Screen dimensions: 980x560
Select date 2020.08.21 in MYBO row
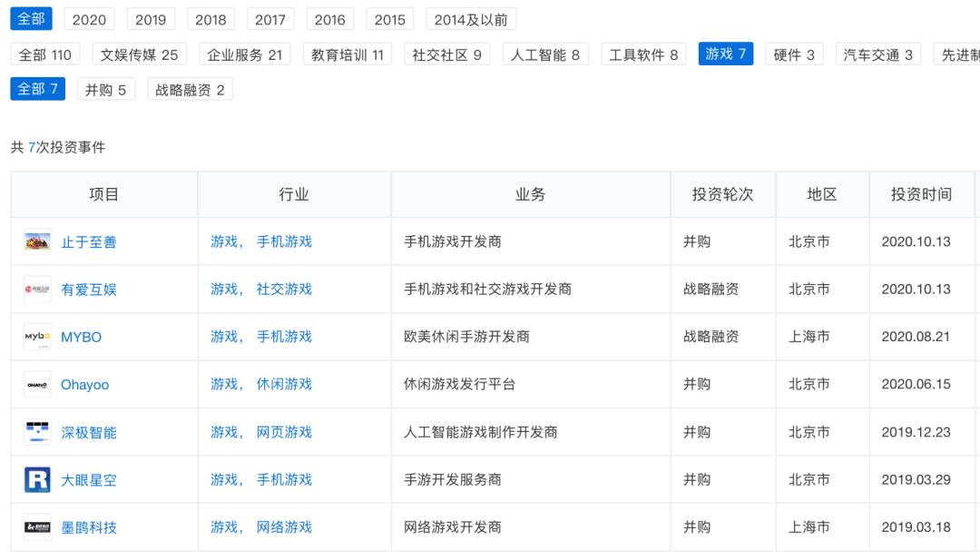pos(916,337)
